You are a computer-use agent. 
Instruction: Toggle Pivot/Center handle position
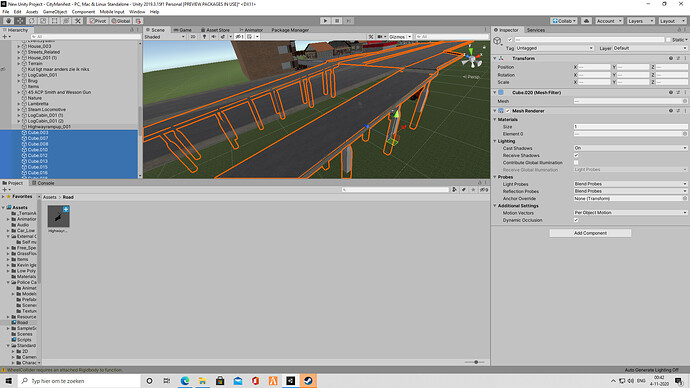[98, 21]
